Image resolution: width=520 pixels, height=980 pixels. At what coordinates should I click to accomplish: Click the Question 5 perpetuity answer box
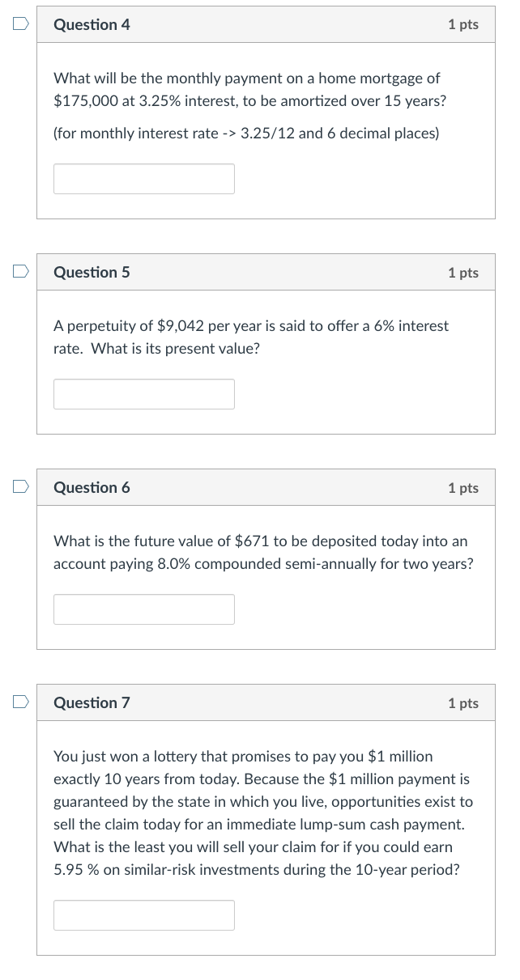tap(144, 394)
